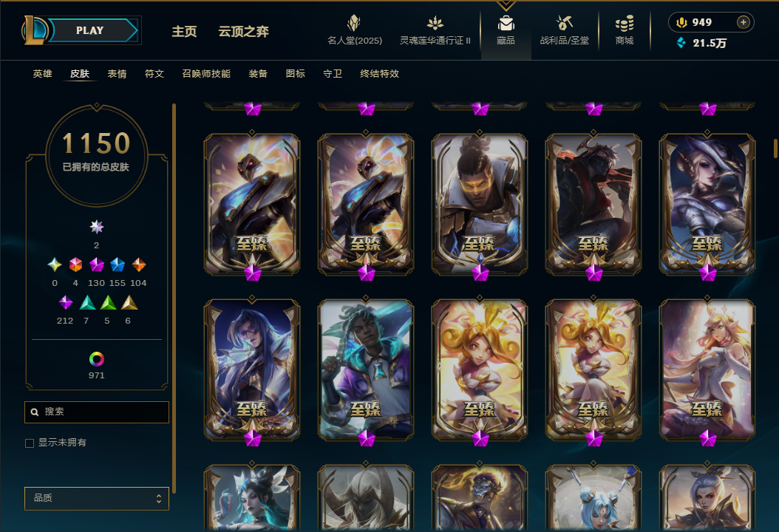Click the chroma color wheel icon
The image size is (779, 532).
(x=96, y=358)
